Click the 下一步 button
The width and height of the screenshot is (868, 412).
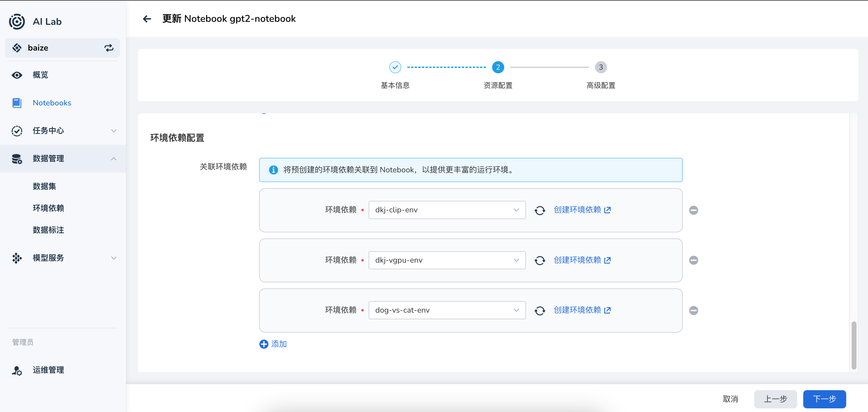824,399
